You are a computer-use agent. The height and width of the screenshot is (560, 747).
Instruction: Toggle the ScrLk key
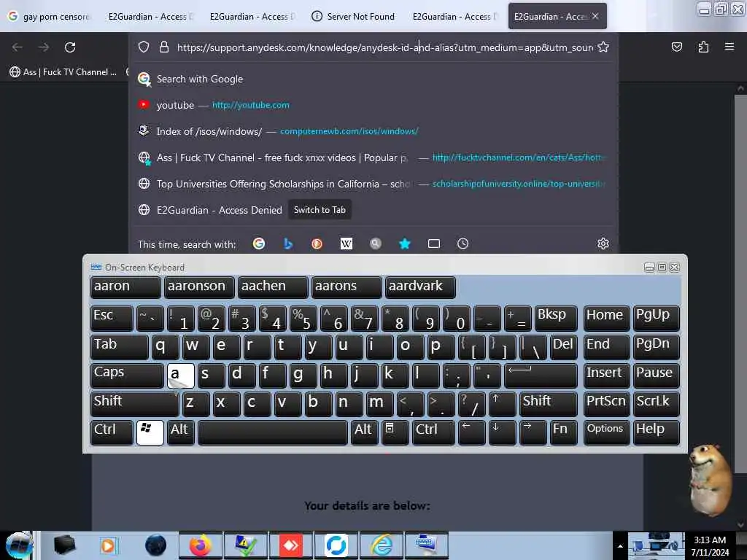pos(656,404)
